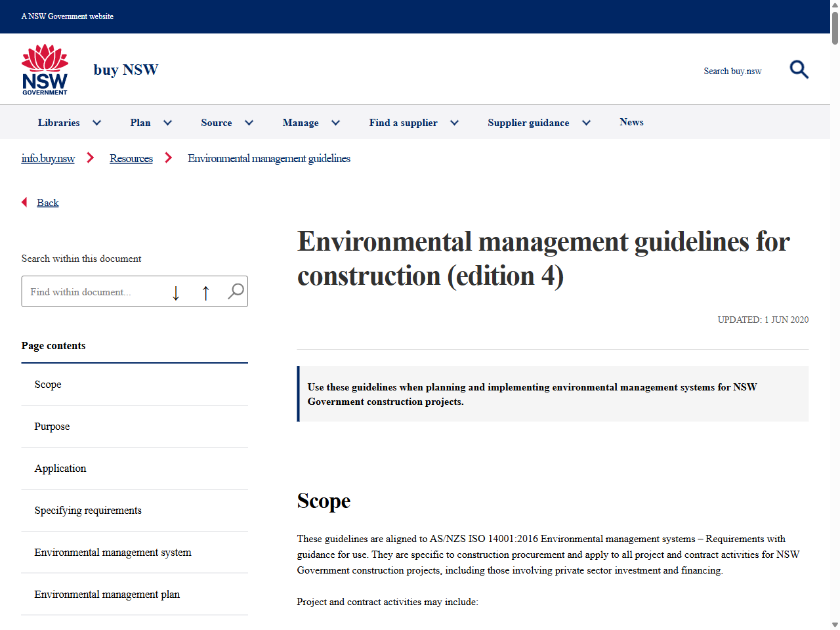Click the next-match down arrow in document search
The width and height of the screenshot is (840, 630).
pyautogui.click(x=176, y=293)
